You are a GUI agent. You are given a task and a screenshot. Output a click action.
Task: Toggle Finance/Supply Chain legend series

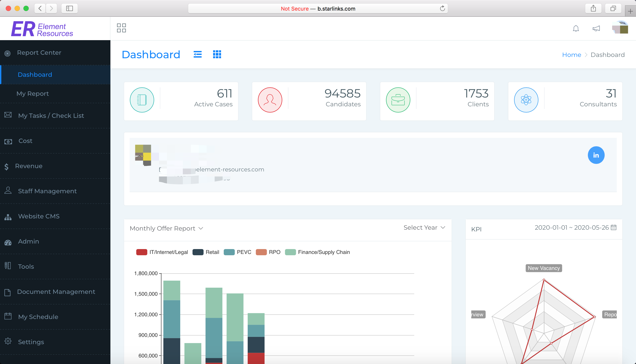pyautogui.click(x=317, y=252)
